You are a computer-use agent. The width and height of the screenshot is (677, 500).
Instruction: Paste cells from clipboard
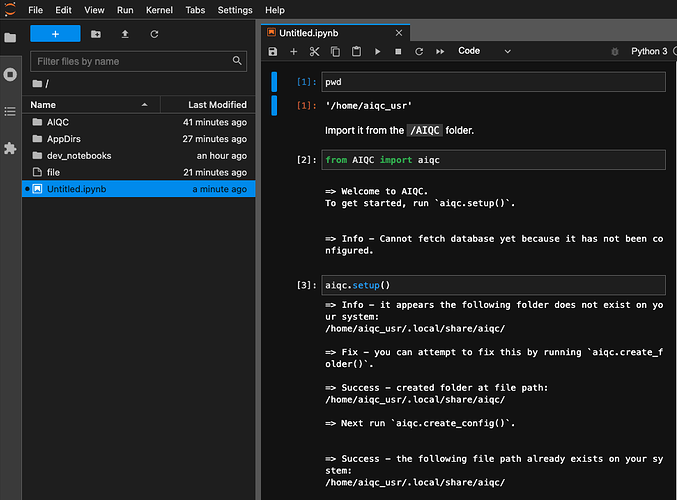pyautogui.click(x=356, y=51)
